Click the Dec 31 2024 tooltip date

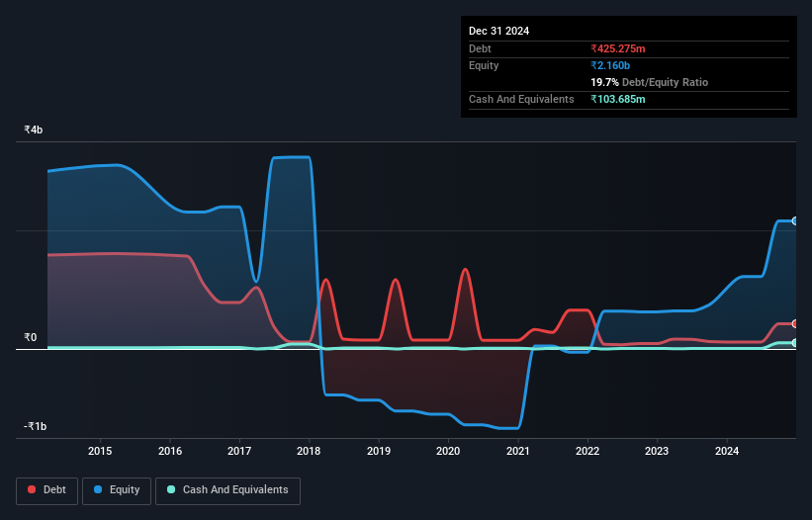[x=498, y=31]
